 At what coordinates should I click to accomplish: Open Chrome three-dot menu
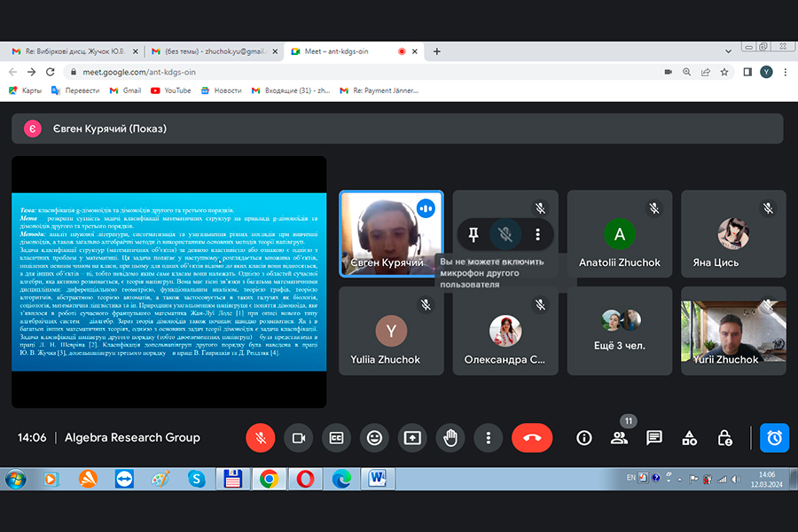pyautogui.click(x=786, y=73)
